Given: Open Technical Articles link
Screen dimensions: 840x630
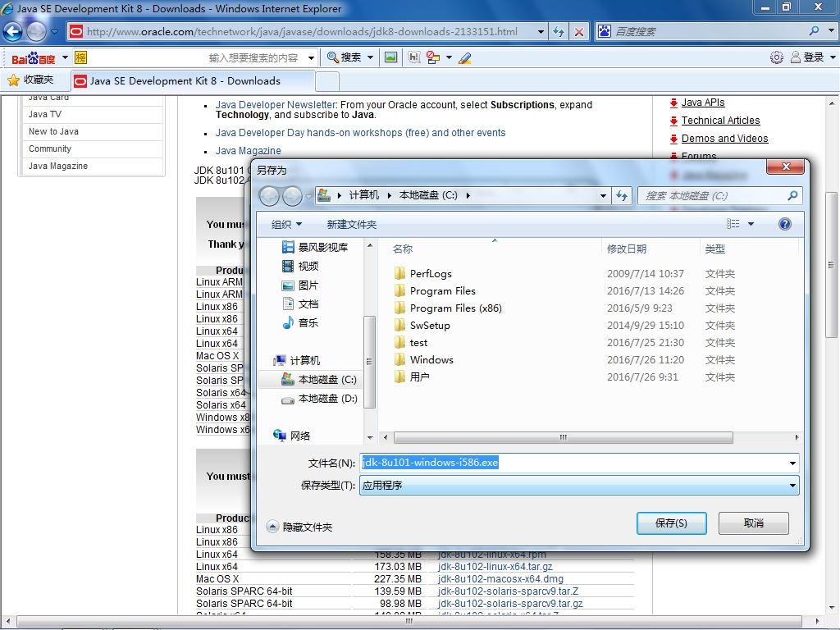Looking at the screenshot, I should pos(720,121).
